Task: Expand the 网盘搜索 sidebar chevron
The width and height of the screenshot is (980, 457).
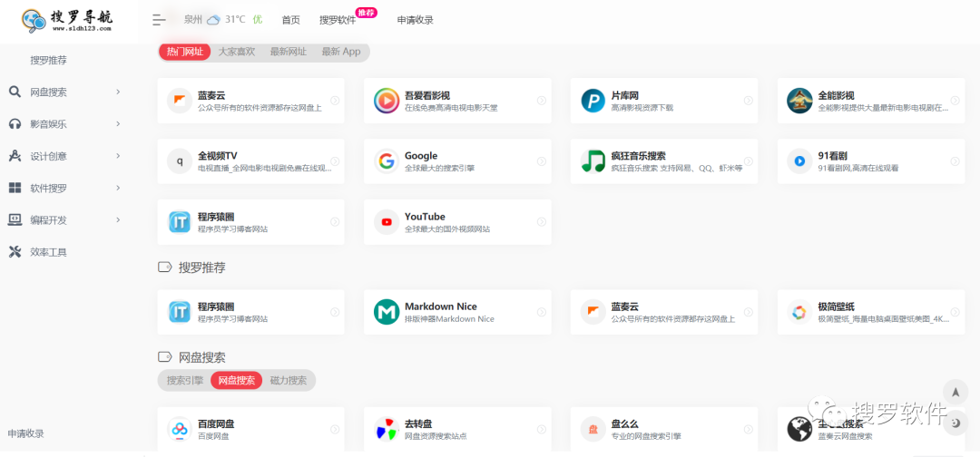Action: pos(118,92)
